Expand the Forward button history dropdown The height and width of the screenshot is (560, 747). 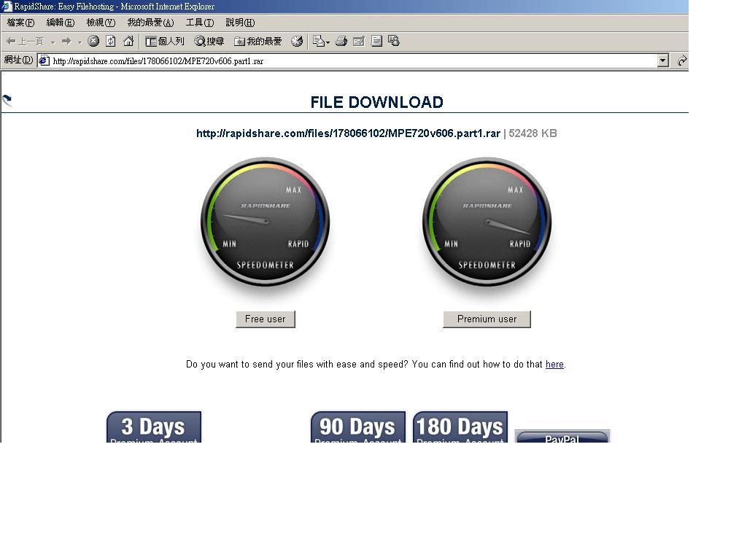click(80, 42)
